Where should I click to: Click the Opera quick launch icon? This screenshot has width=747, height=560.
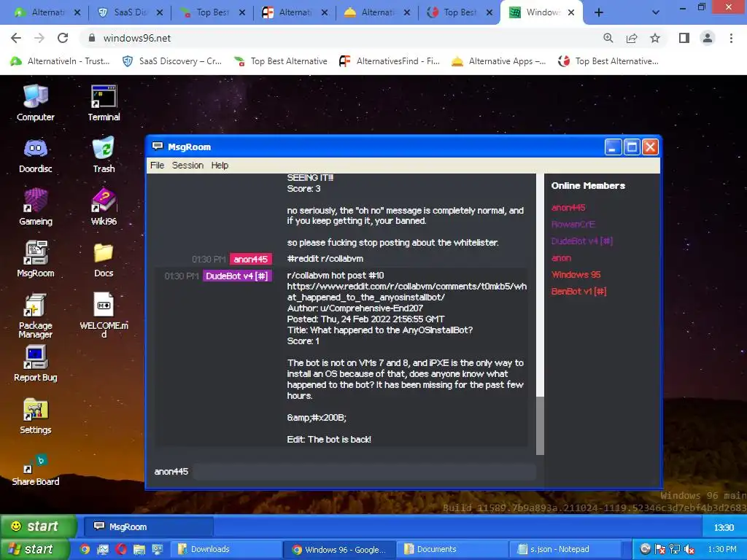[121, 549]
